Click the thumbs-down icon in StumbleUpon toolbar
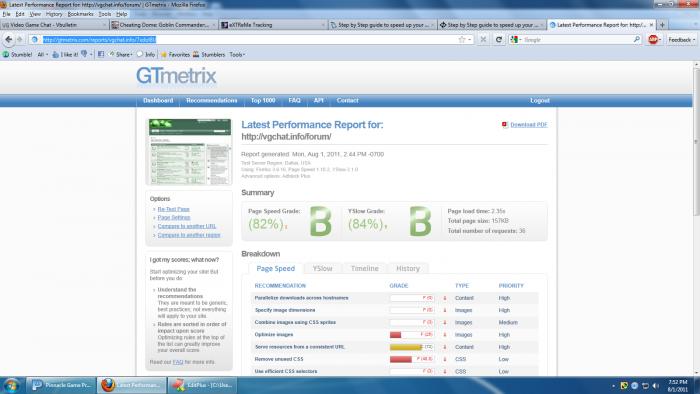This screenshot has height=394, width=700. point(84,54)
